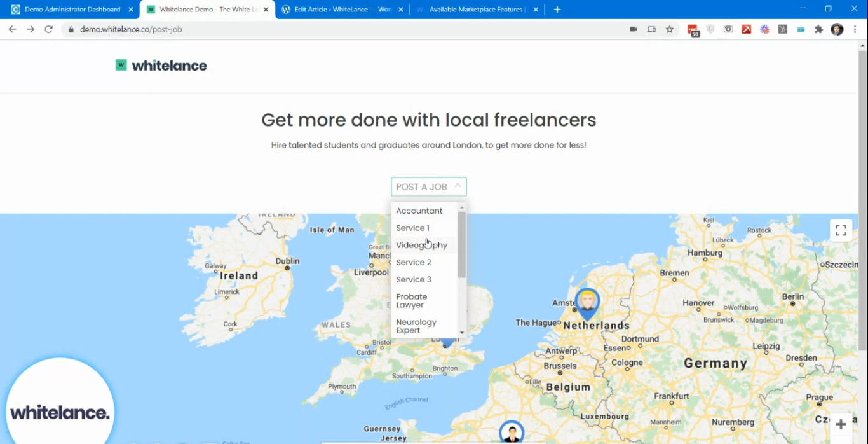Open the red pickaxe extension
Viewport: 868px width, 444px height.
pyautogui.click(x=747, y=29)
